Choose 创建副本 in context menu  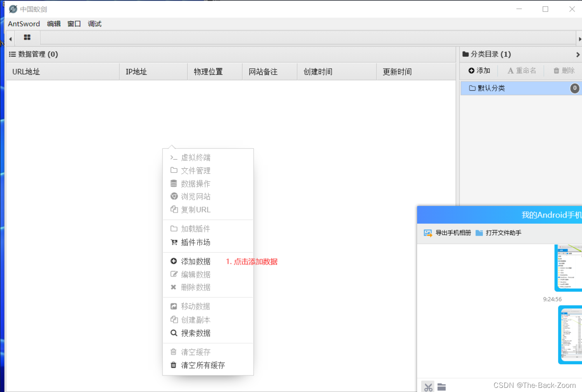coord(208,320)
